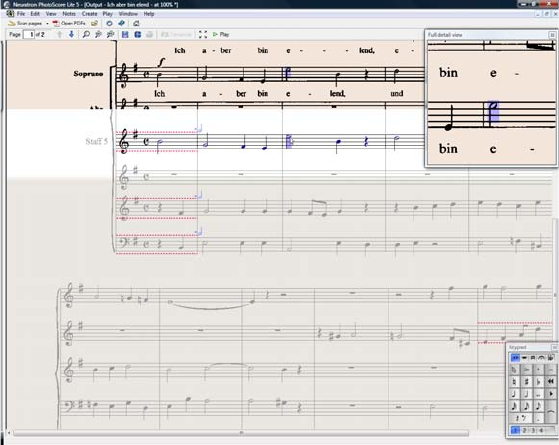Collapse the Keypad panel via its corner button

(x=554, y=347)
